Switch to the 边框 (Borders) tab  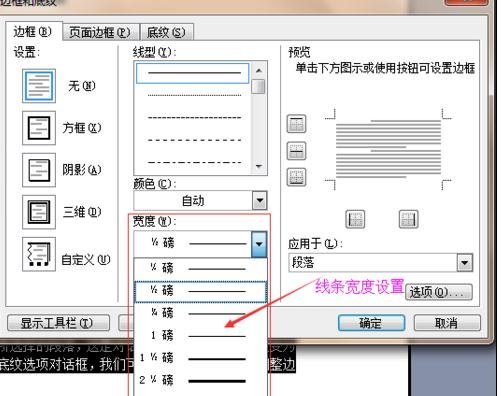tap(33, 32)
